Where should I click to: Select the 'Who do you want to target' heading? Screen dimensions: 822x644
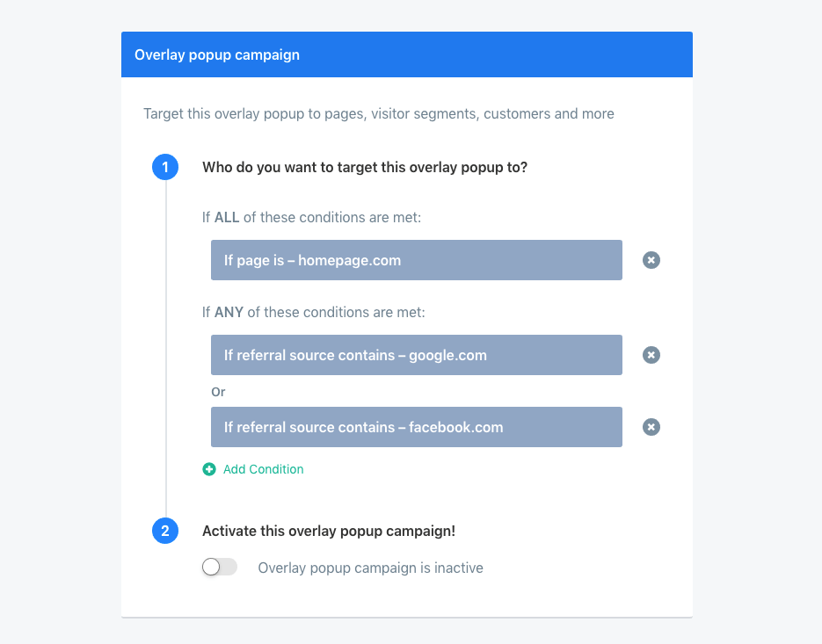tap(365, 167)
